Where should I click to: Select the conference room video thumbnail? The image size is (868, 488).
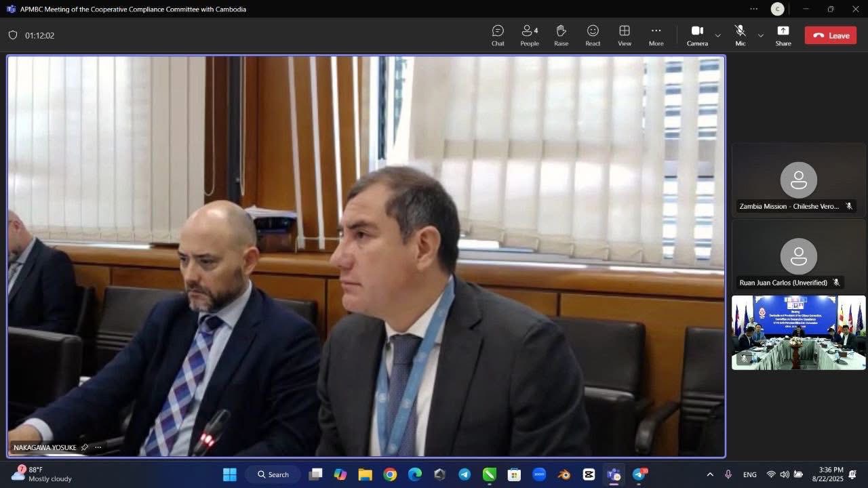coord(798,332)
